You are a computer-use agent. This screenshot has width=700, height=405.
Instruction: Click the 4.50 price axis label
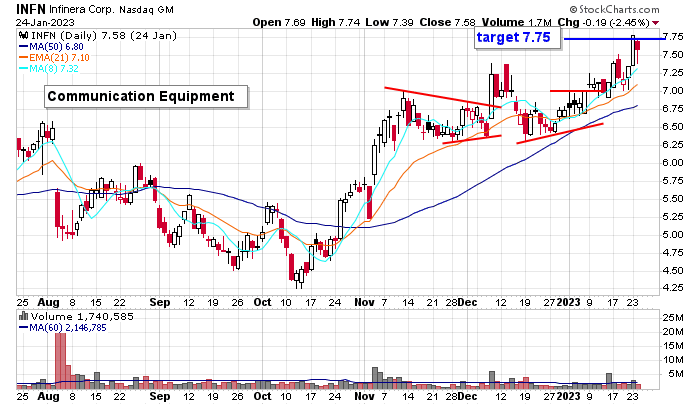(673, 271)
